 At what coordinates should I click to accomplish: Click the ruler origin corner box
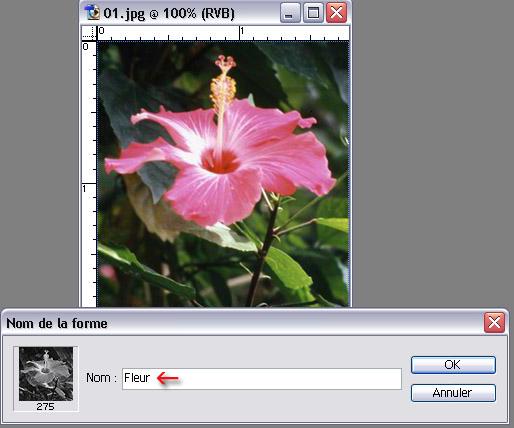[89, 33]
